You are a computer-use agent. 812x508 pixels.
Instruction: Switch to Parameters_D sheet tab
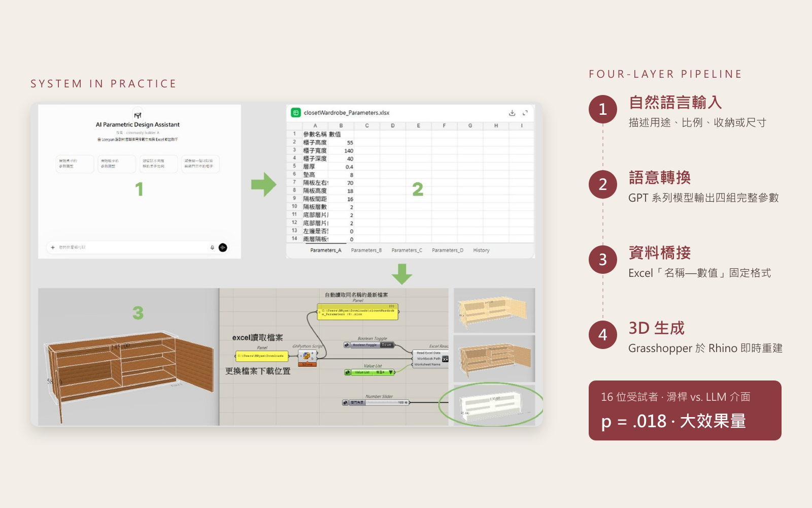(448, 250)
